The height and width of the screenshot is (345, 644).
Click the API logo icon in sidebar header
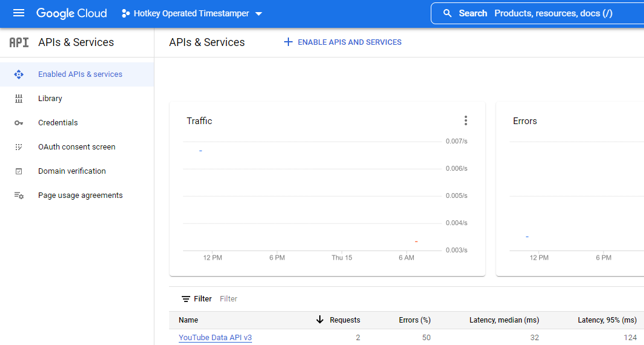tap(19, 42)
